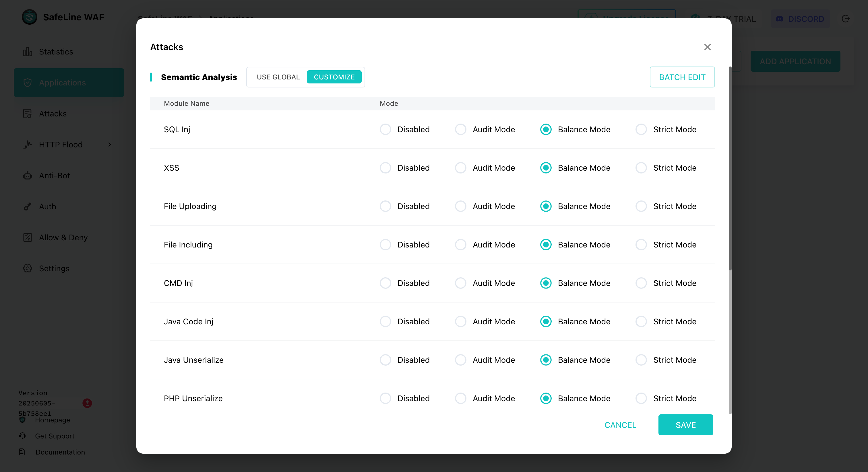Select the HTTP Flood pulse icon
This screenshot has width=868, height=472.
click(28, 145)
